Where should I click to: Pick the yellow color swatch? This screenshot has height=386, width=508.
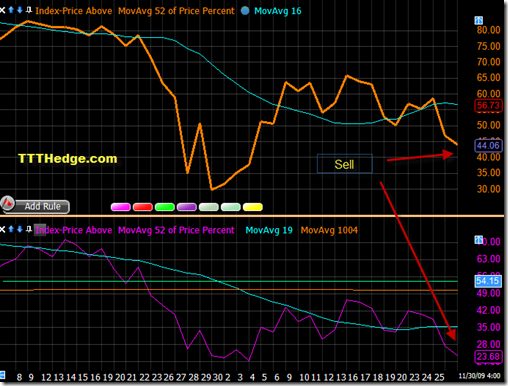tap(253, 207)
